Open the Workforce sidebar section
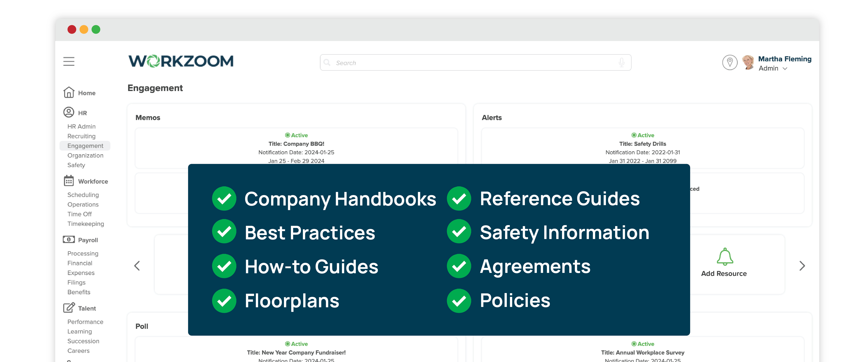 (x=93, y=182)
